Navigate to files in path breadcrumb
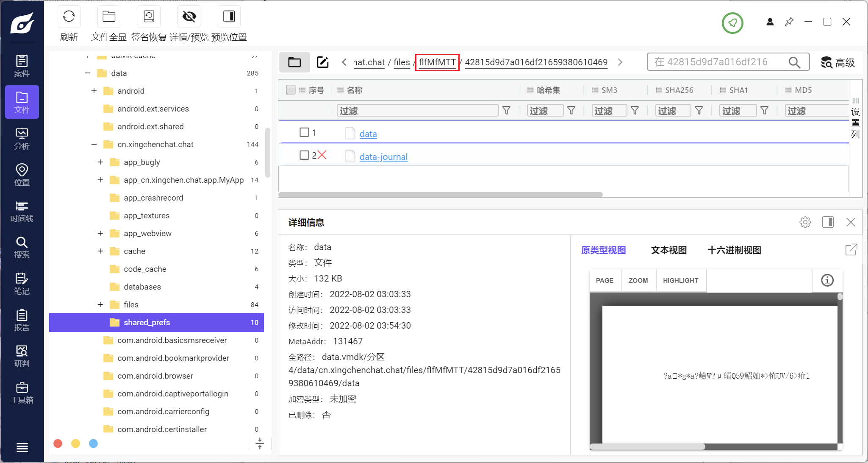Viewport: 868px width, 463px height. point(402,62)
